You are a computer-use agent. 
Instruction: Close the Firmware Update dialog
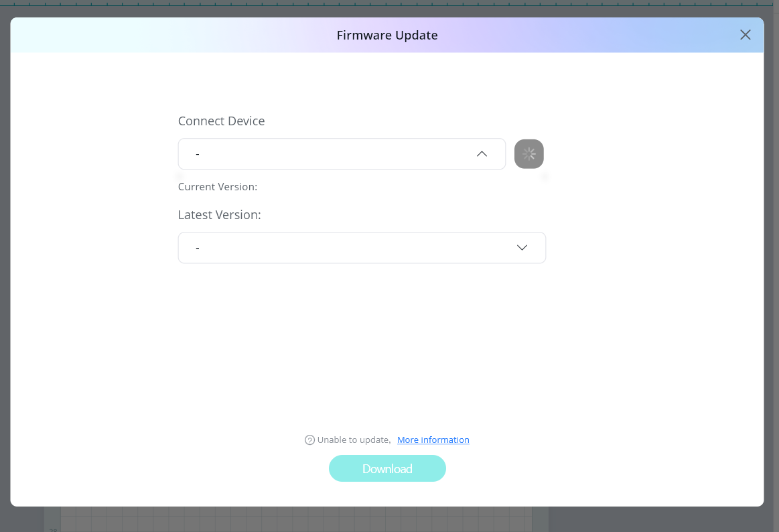745,35
